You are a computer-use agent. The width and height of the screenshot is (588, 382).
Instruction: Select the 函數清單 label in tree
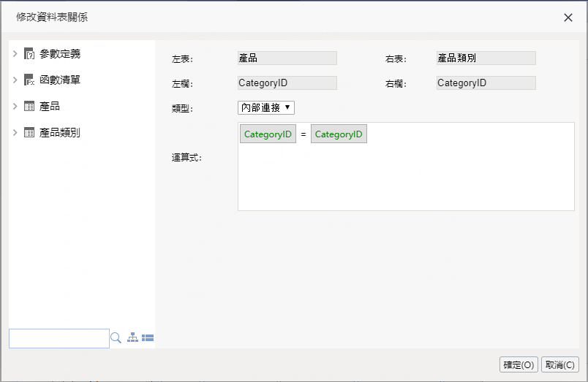point(60,80)
